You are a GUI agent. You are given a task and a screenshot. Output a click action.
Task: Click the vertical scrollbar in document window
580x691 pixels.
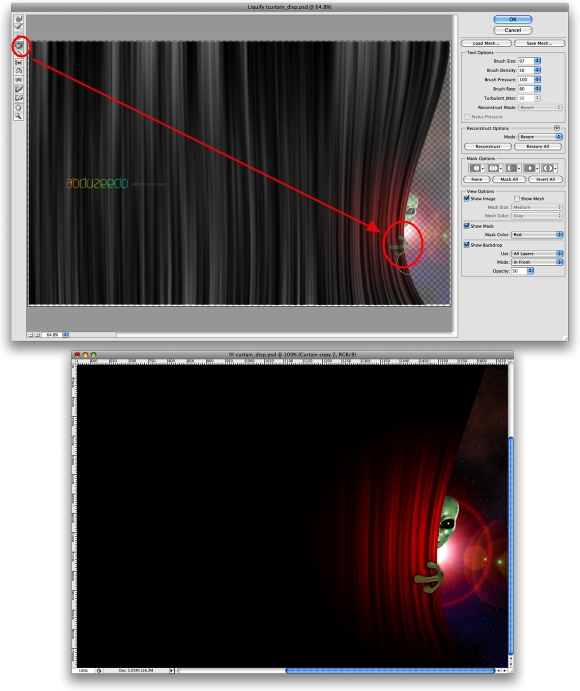(511, 546)
